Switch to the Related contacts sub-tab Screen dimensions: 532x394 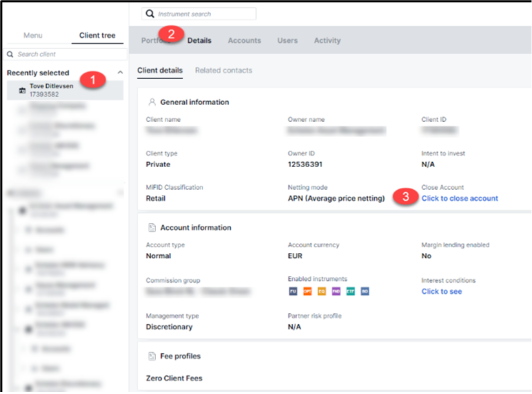[x=223, y=71]
